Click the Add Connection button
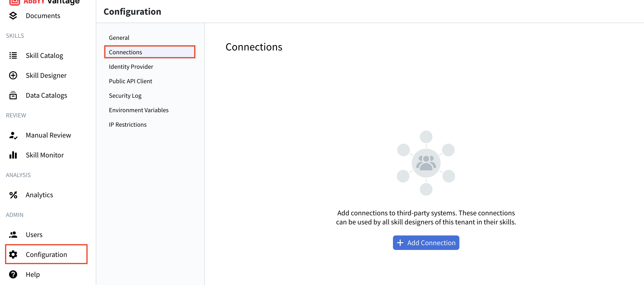This screenshot has width=644, height=285. [x=426, y=242]
